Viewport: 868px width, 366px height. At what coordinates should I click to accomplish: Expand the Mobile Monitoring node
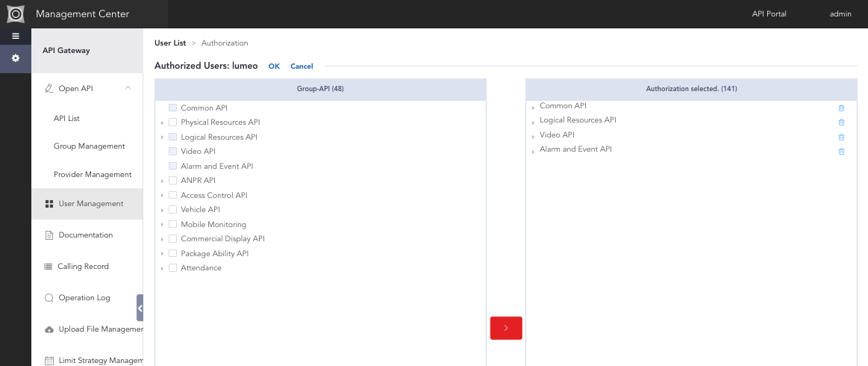click(162, 225)
